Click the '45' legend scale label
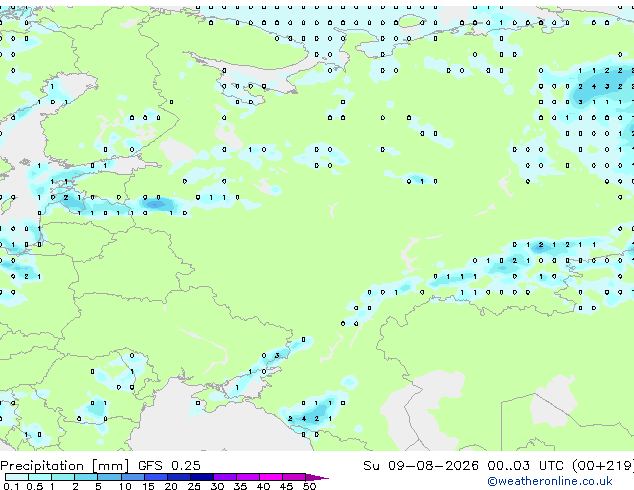 tap(286, 486)
